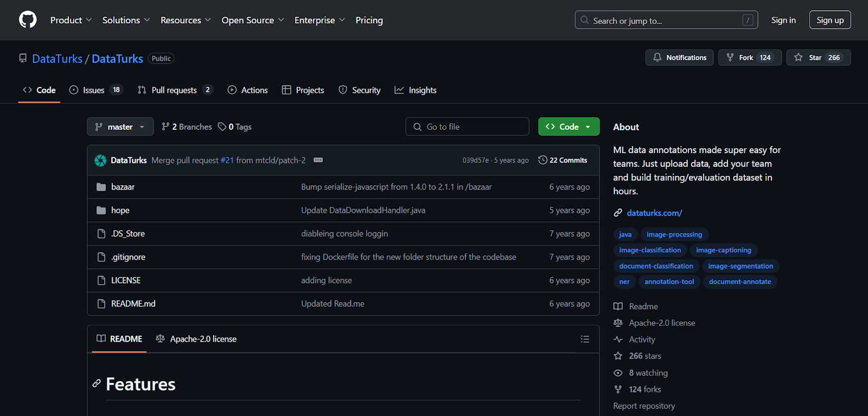Open pull request #21 link
This screenshot has width=868, height=416.
click(x=227, y=160)
